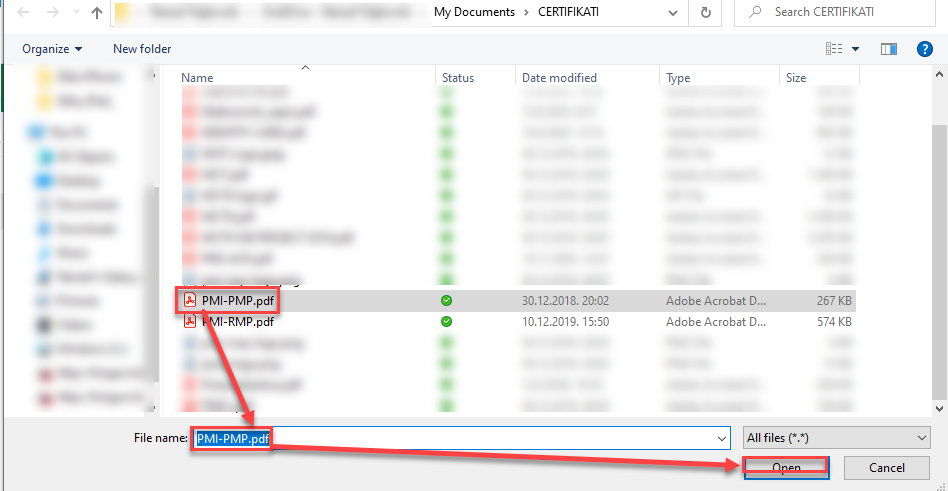Click the Refresh button beside the address bar
This screenshot has height=491, width=948.
click(x=706, y=13)
